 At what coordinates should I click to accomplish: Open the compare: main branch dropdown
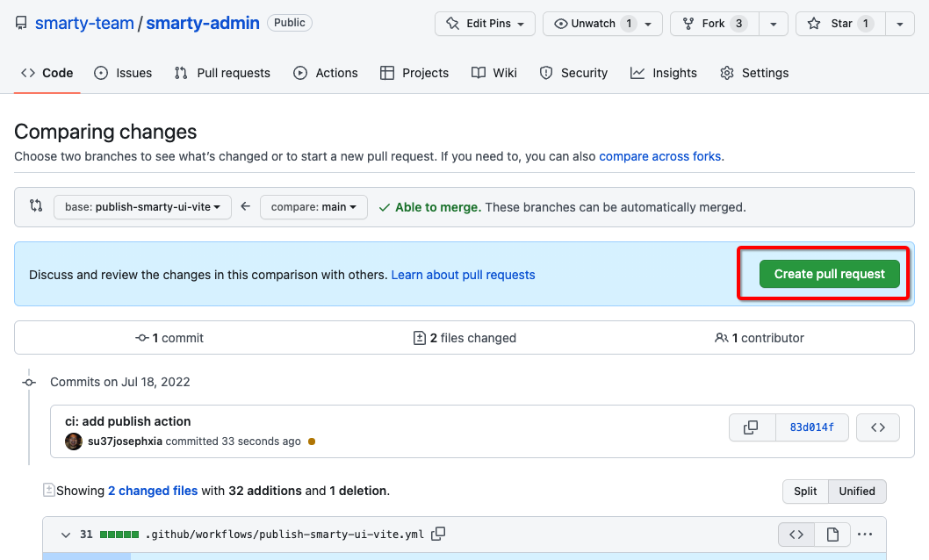pyautogui.click(x=313, y=207)
